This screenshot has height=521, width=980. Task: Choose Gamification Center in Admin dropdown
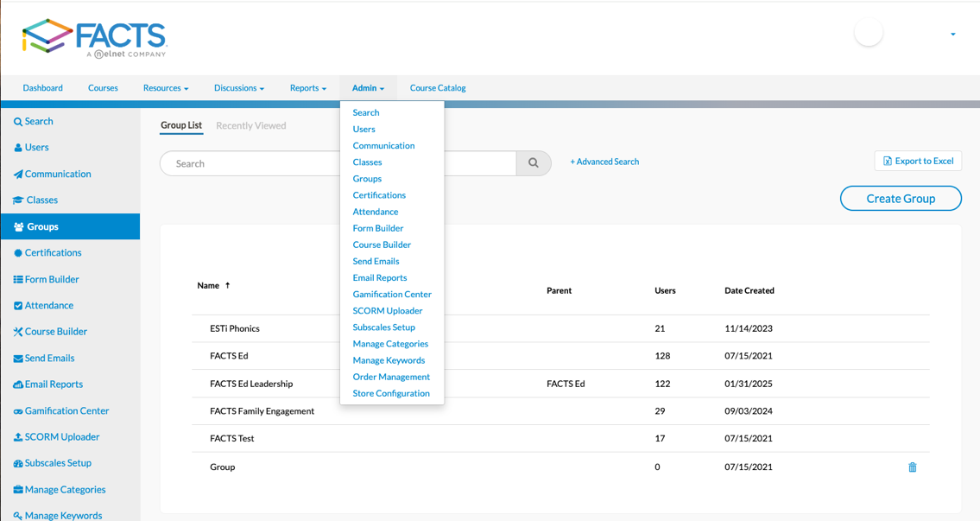(x=393, y=295)
